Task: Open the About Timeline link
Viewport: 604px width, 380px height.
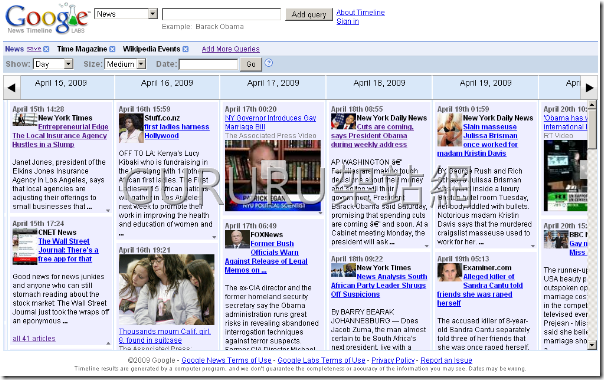Action: [x=361, y=12]
